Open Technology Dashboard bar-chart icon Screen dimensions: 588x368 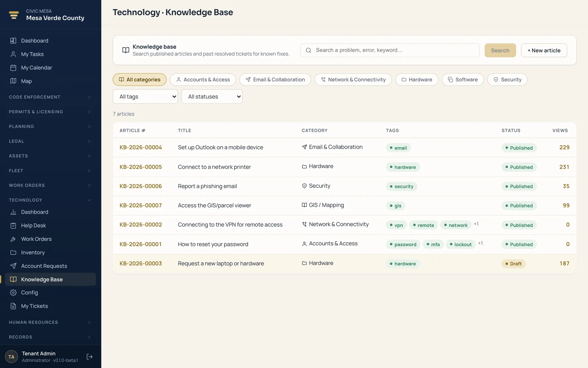(x=13, y=212)
